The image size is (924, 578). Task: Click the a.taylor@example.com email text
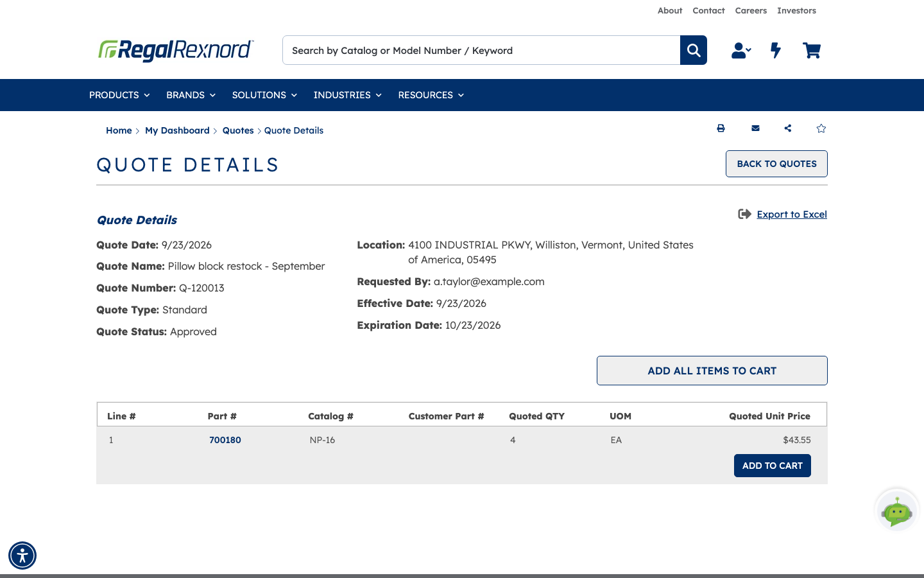point(489,281)
